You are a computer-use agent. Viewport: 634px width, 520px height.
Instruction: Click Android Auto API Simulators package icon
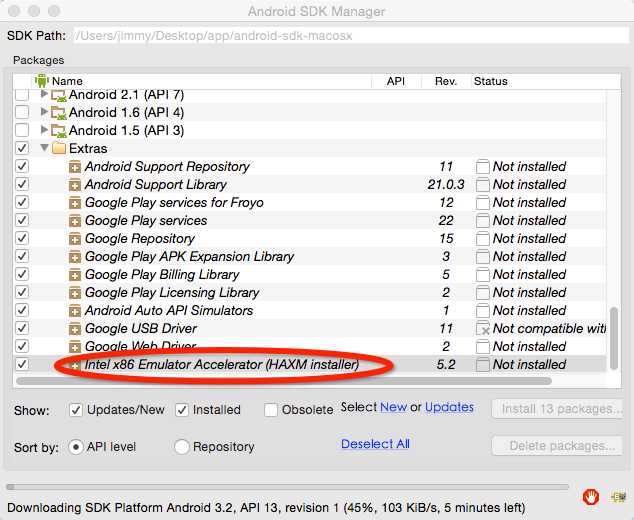[x=75, y=311]
